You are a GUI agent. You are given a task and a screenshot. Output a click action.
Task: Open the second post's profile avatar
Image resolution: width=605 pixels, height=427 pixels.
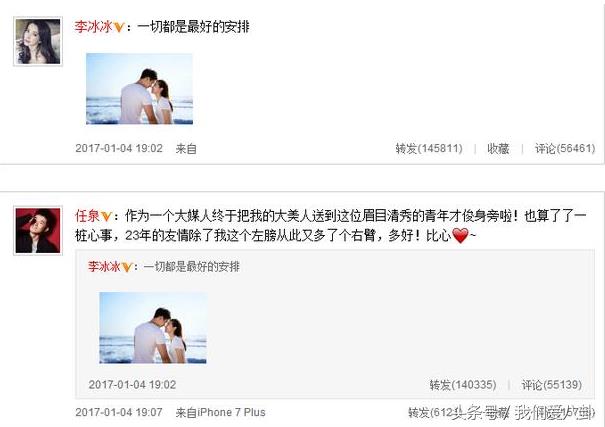click(38, 231)
